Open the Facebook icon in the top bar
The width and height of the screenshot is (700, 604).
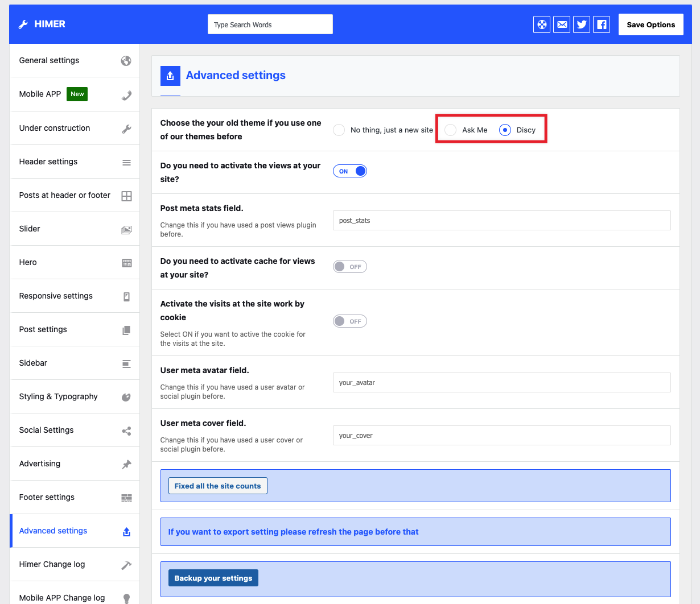601,24
